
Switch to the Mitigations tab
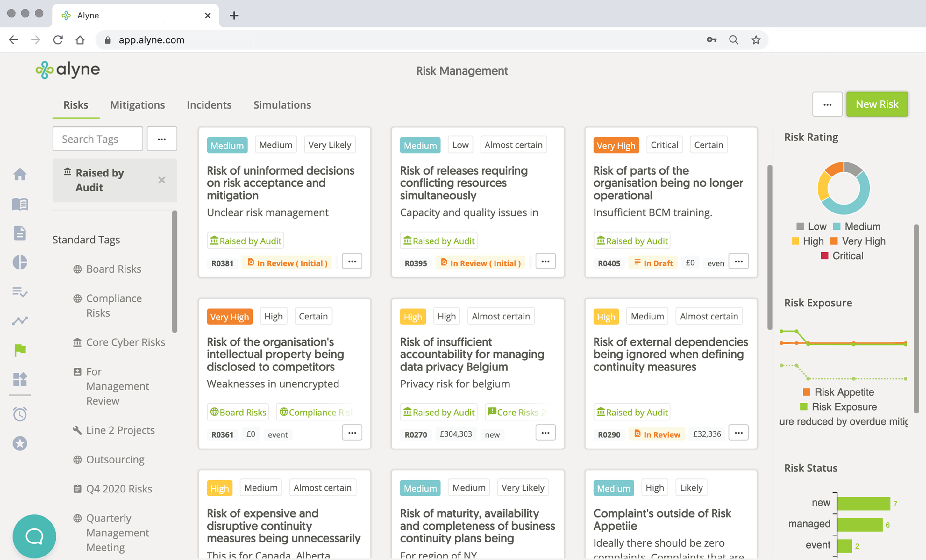coord(137,105)
